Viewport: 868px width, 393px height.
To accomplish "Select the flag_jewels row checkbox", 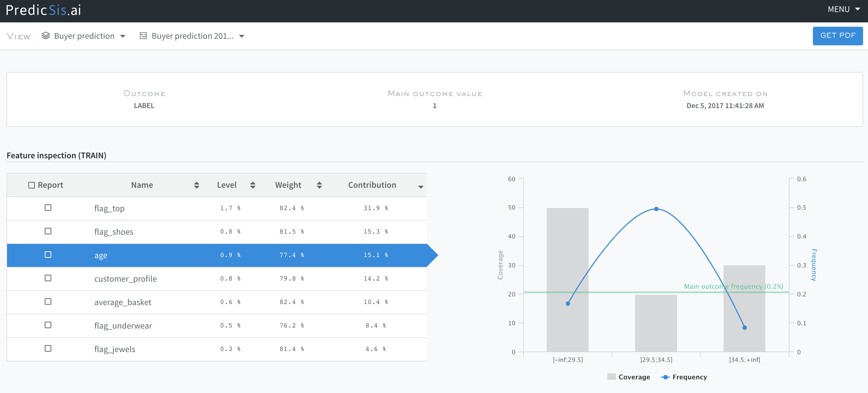I will [48, 349].
